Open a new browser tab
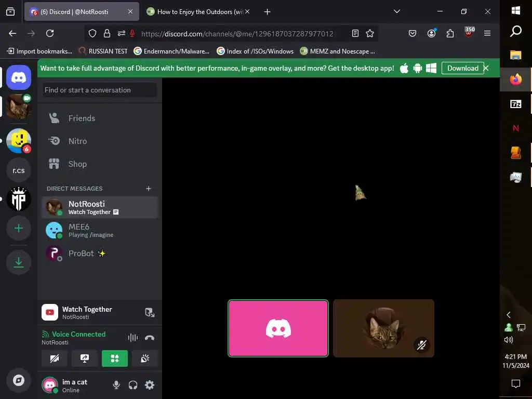The width and height of the screenshot is (532, 399). click(268, 12)
